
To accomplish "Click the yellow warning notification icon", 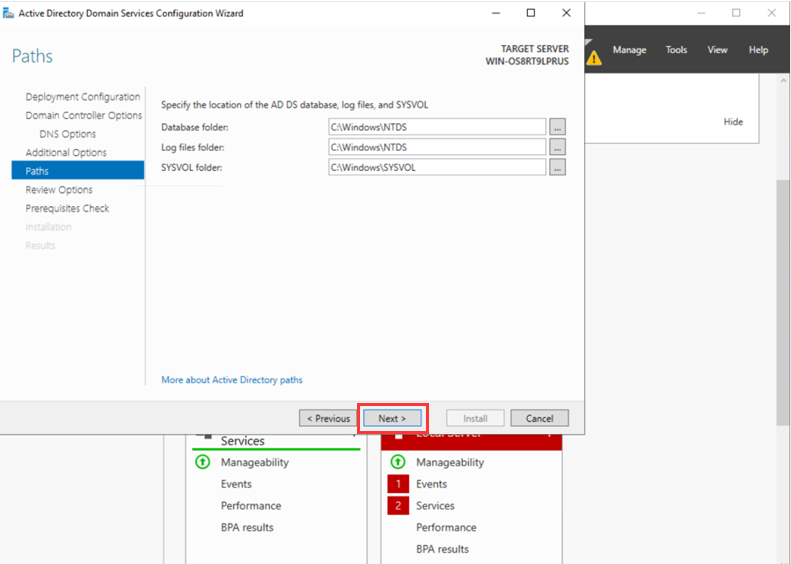I will (594, 57).
